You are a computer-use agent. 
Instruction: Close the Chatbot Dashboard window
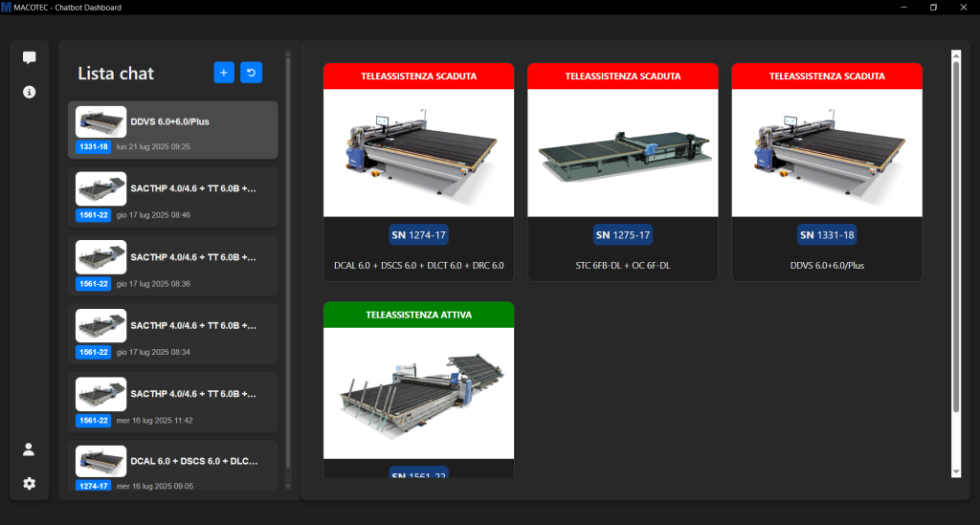963,8
